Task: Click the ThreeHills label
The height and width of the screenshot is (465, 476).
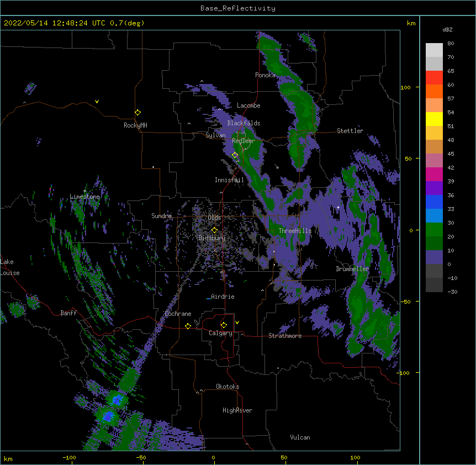Action: point(295,231)
